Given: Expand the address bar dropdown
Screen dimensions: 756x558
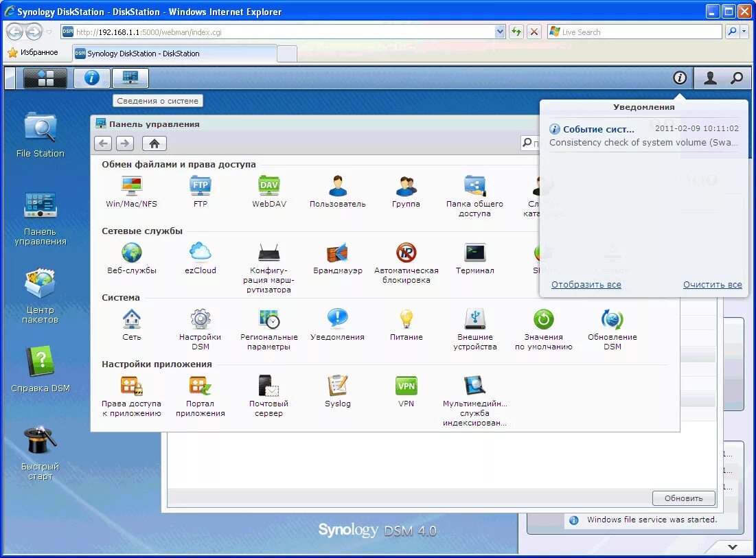Looking at the screenshot, I should point(501,32).
